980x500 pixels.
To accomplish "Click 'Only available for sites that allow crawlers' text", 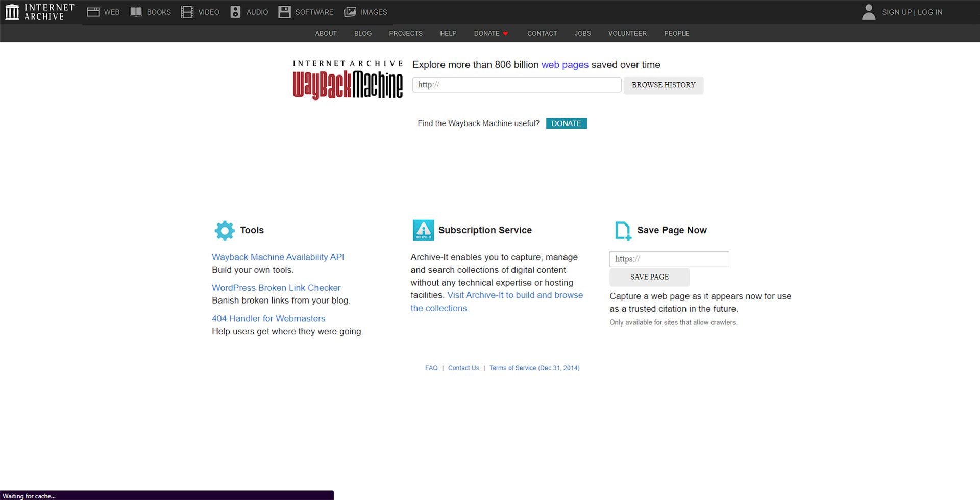I will click(673, 322).
